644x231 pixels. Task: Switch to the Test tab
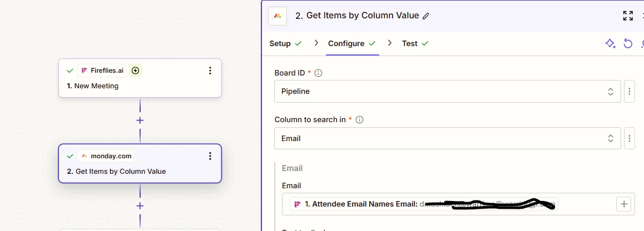click(x=415, y=43)
